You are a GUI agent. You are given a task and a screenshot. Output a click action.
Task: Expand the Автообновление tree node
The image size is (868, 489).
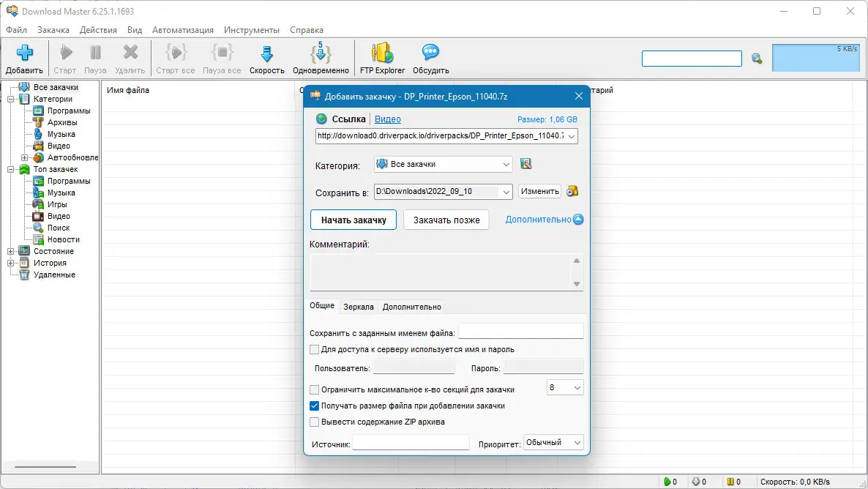point(24,158)
